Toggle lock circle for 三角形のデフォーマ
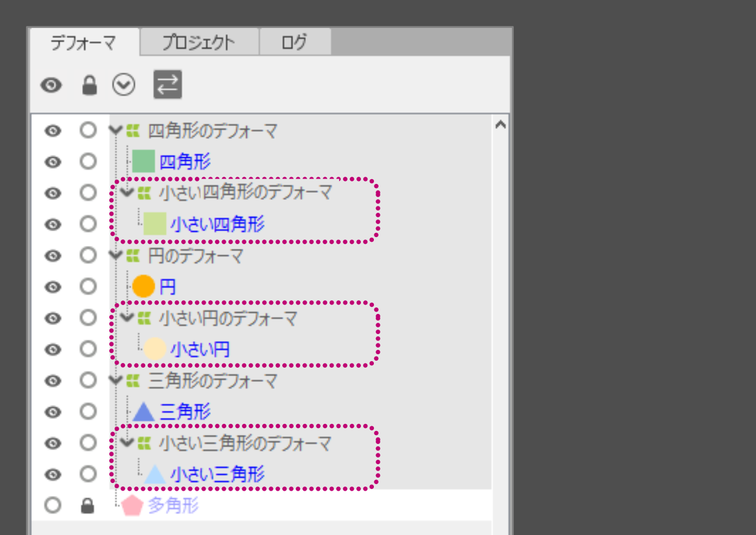 (x=88, y=380)
